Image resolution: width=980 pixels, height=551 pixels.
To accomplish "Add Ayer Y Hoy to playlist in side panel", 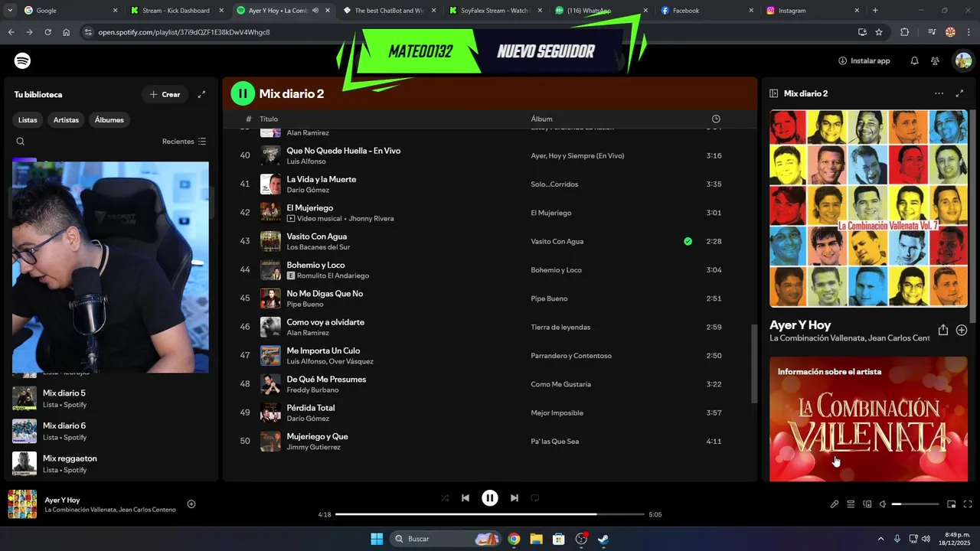I will coord(962,330).
